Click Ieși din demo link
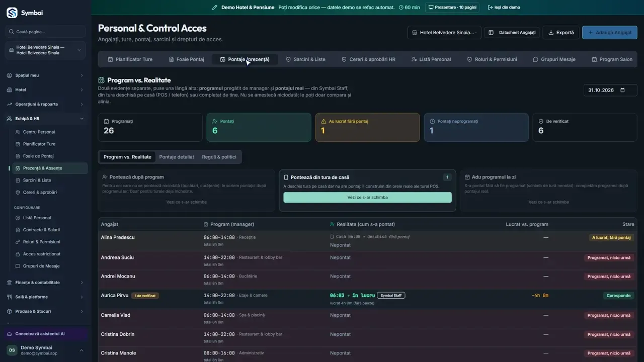The image size is (644, 362). coord(504,8)
